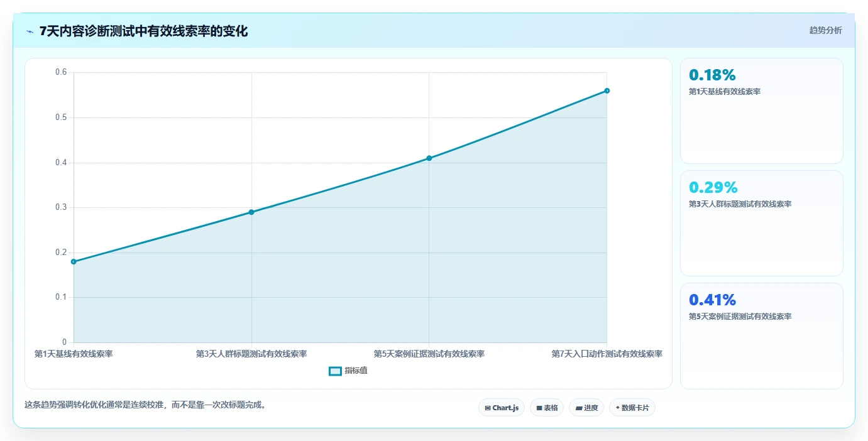Screen dimensions: 868x441
Task: Select the 进度 tag chip
Action: click(x=586, y=408)
